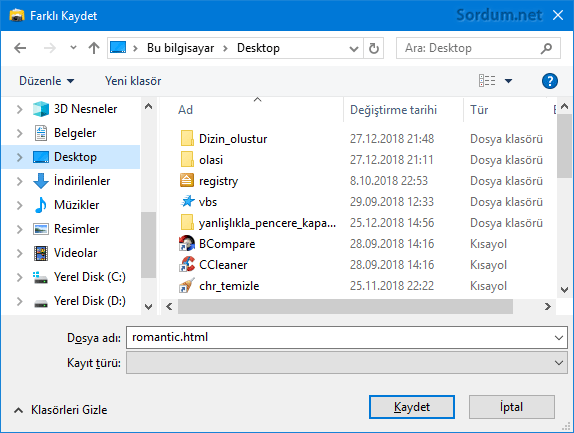
Task: Open the 'Kayıt türü' combo box
Action: click(x=347, y=363)
